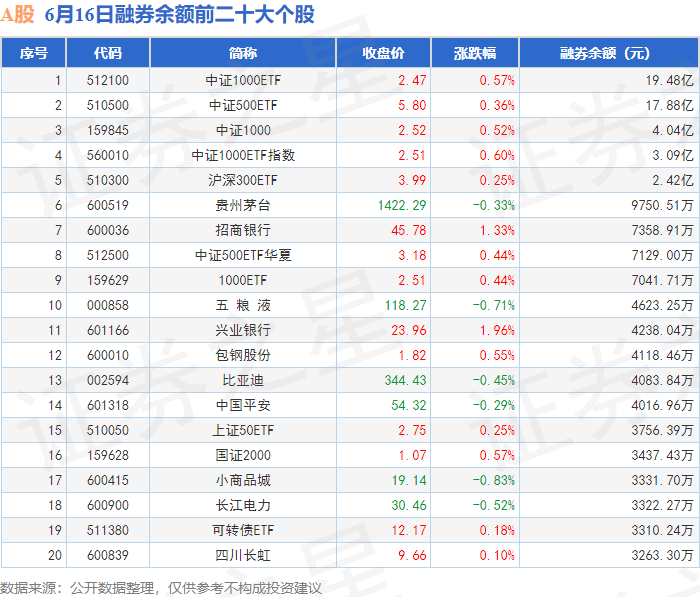Click the name 中证500ETF in row 2

point(243,105)
